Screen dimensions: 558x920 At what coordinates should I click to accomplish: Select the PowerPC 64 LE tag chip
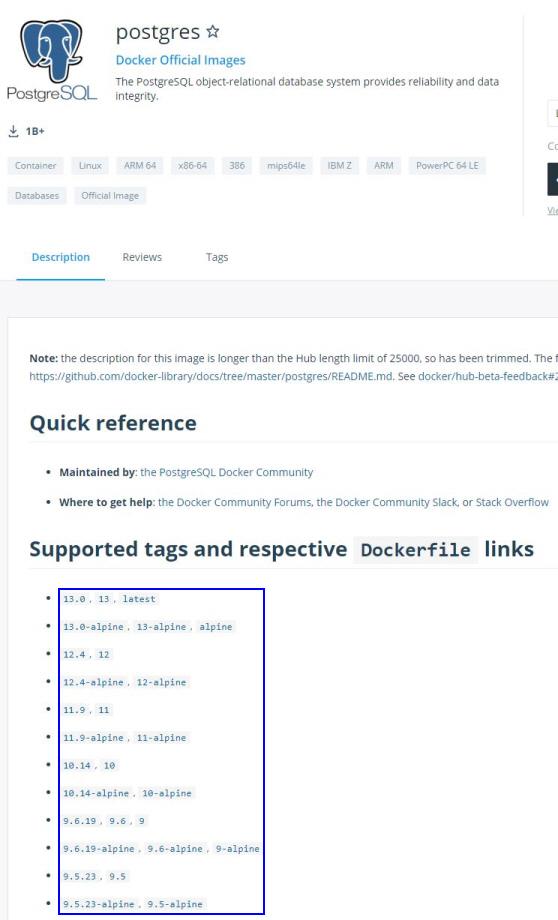coord(447,165)
